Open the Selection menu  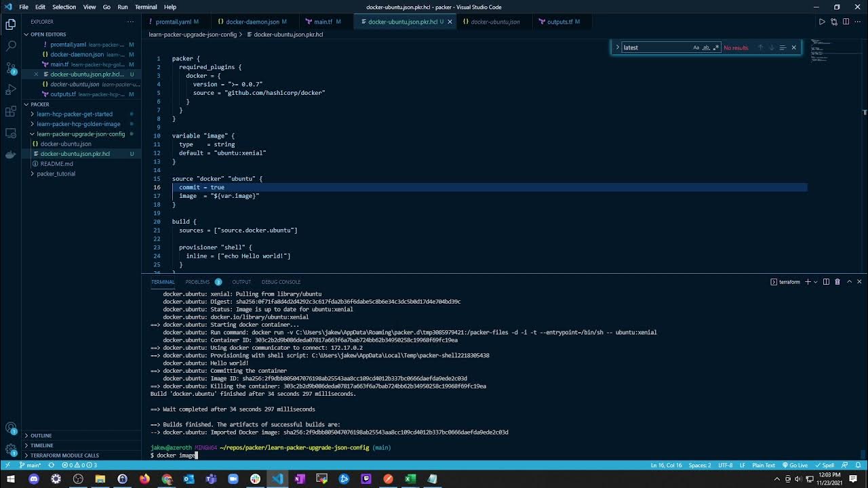[x=64, y=7]
